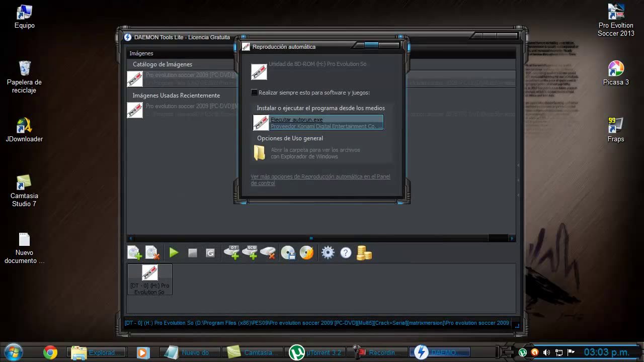Image resolution: width=644 pixels, height=362 pixels.
Task: Select the [DT - 0] (H:) virtual drive
Action: coord(150,279)
